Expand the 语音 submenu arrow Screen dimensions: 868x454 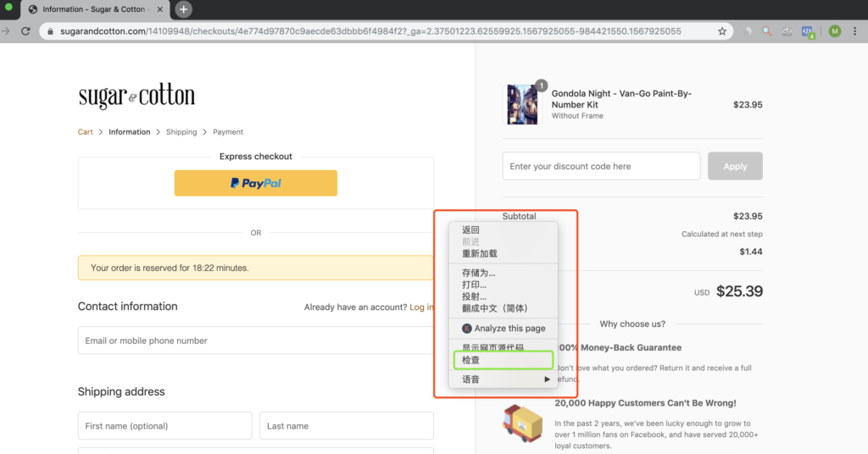(x=547, y=379)
